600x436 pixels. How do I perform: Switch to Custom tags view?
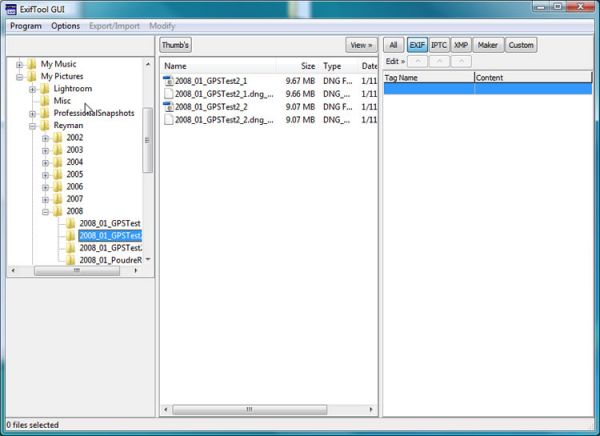click(521, 45)
